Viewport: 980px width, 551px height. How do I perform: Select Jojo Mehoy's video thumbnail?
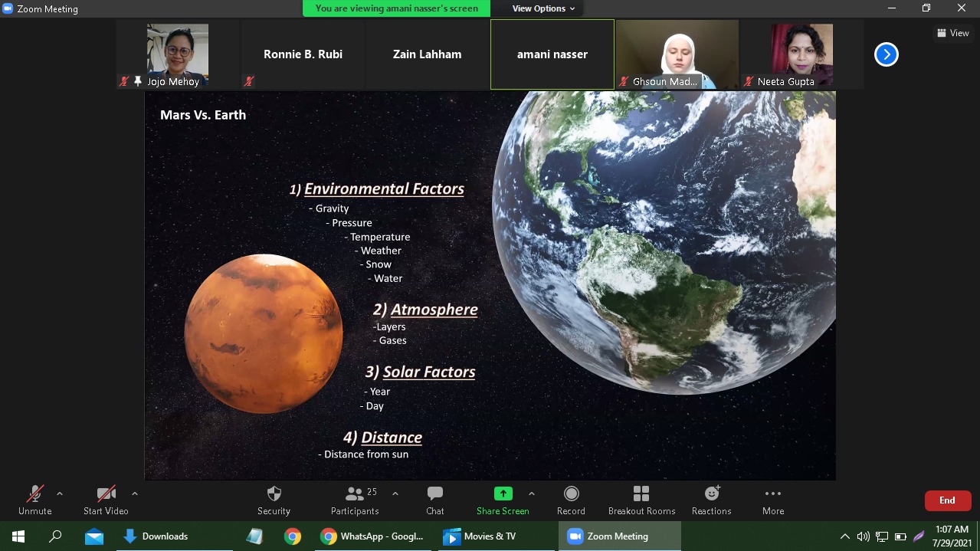[178, 54]
